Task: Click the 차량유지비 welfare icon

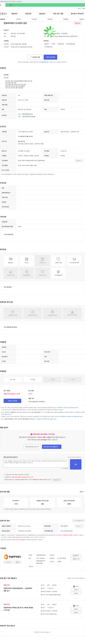Action: 42,261
